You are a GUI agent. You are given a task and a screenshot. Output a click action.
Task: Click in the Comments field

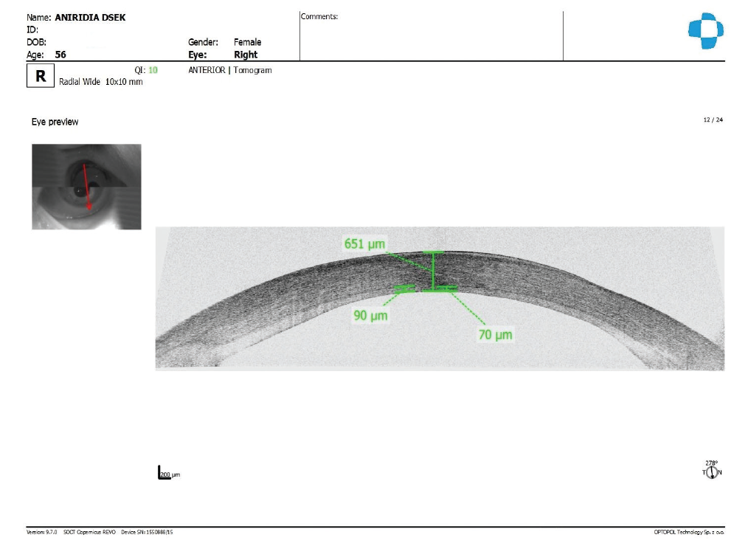point(432,36)
